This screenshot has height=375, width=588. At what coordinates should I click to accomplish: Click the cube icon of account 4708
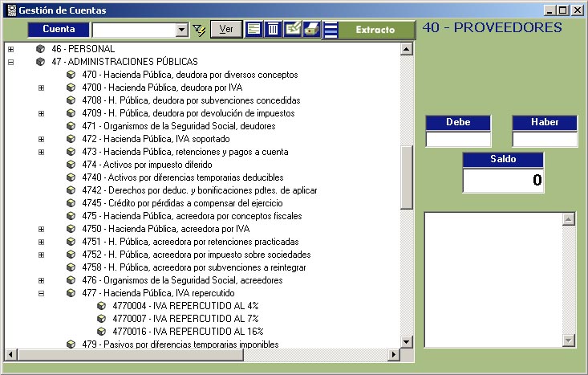[x=71, y=100]
